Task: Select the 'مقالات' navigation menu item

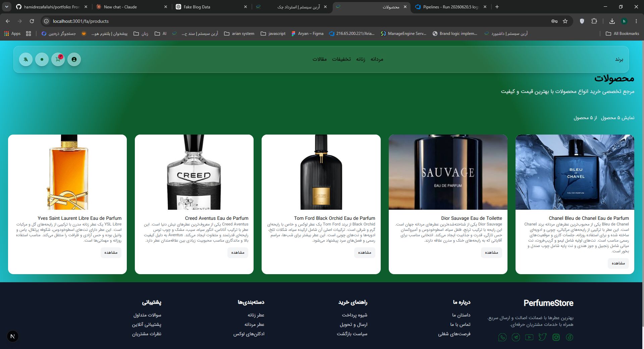Action: (x=320, y=59)
